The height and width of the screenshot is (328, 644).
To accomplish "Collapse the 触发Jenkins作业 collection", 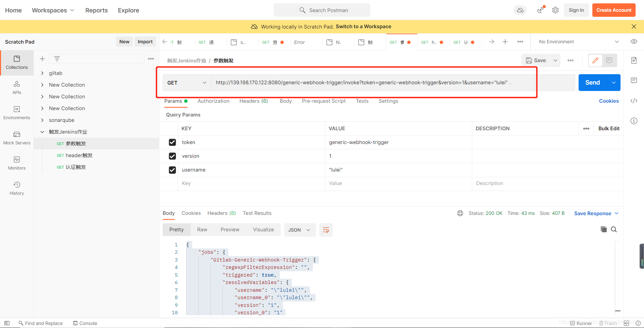I will coord(42,132).
